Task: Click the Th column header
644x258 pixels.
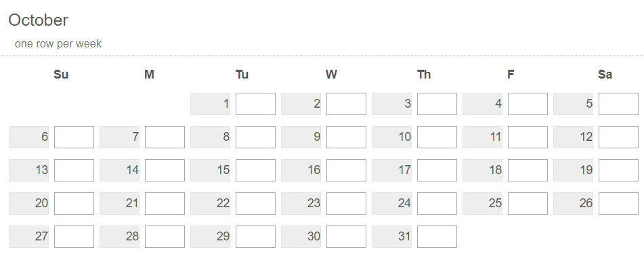Action: pos(424,74)
